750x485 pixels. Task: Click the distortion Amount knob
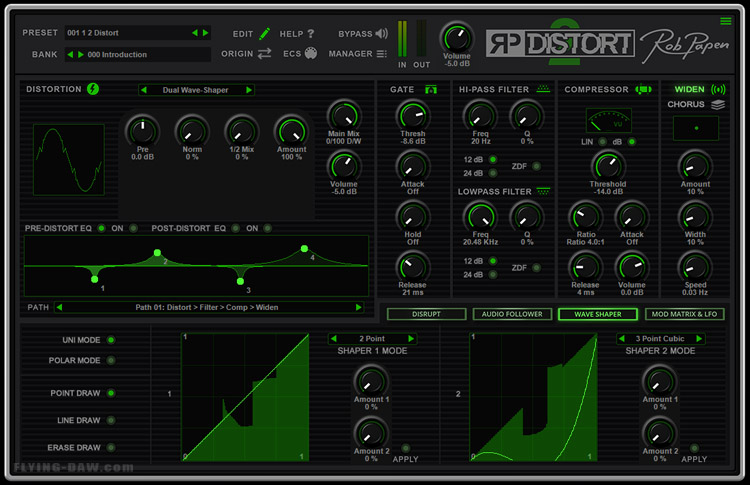pyautogui.click(x=291, y=131)
